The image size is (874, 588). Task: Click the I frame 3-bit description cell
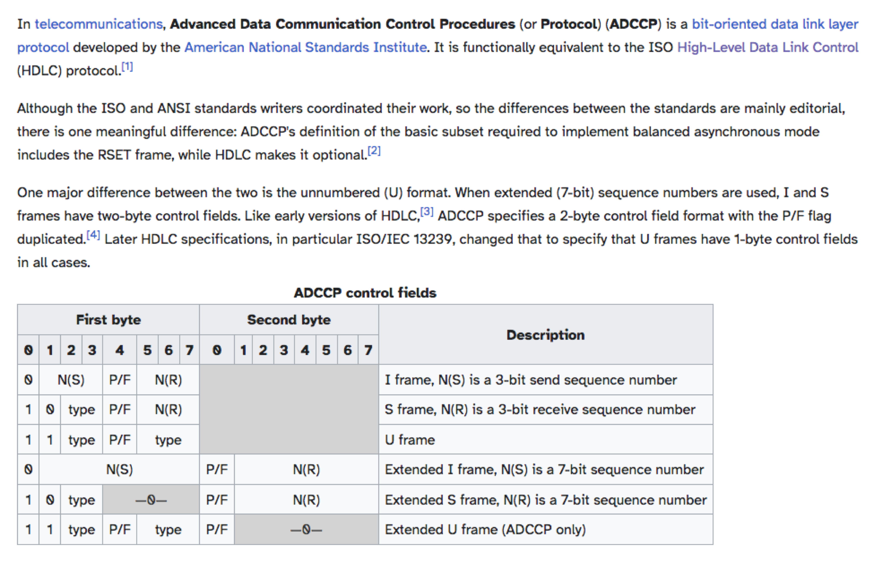point(530,380)
